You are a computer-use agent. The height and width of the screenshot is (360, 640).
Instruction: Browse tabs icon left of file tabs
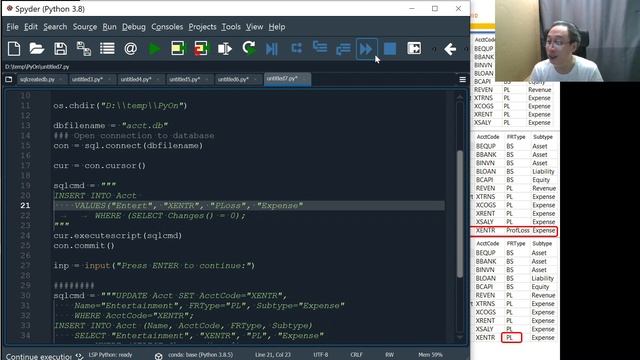click(9, 79)
